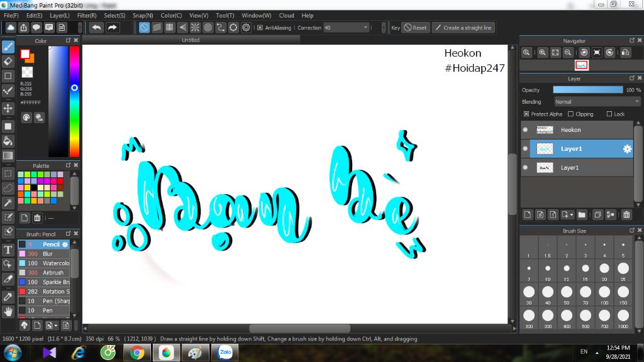Screen dimensions: 644x362
Task: Delete the selected layer with trash icon
Action: [x=626, y=215]
